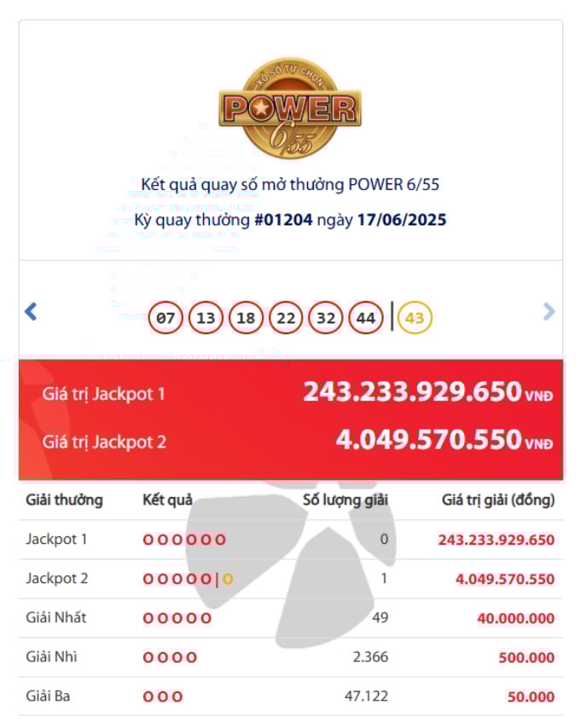This screenshot has width=580, height=728.
Task: Click Jackpot 2 value 4.049.570.550 in red banner
Action: [444, 440]
